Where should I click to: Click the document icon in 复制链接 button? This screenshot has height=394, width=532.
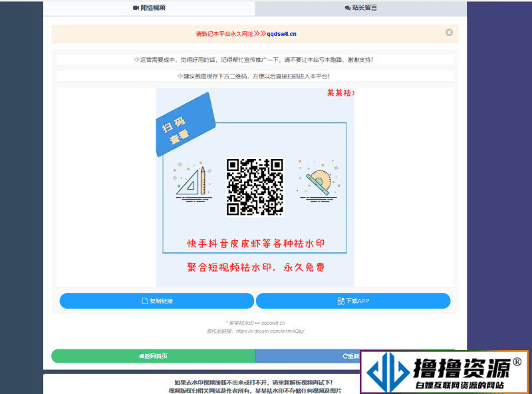pyautogui.click(x=145, y=301)
